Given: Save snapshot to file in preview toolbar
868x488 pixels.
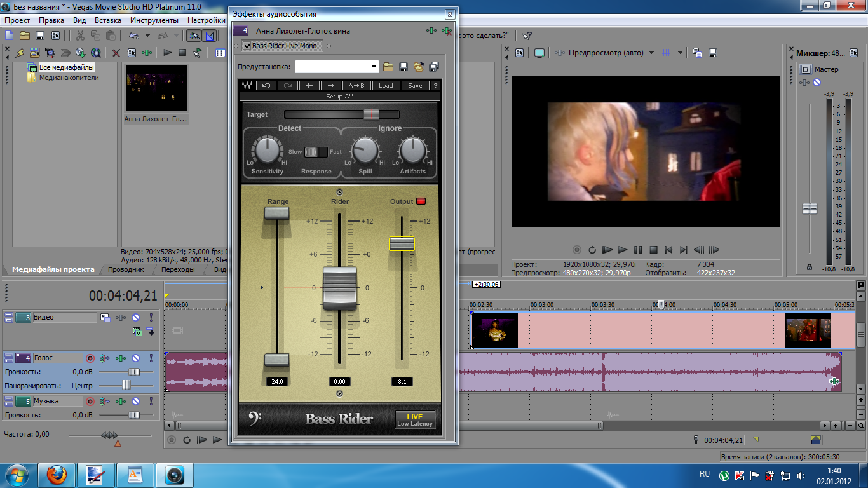Looking at the screenshot, I should tap(713, 53).
